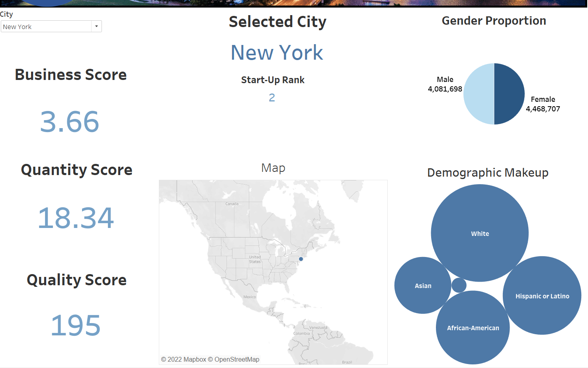Click the small unlabeled demographic bubble
588x368 pixels.
click(459, 285)
